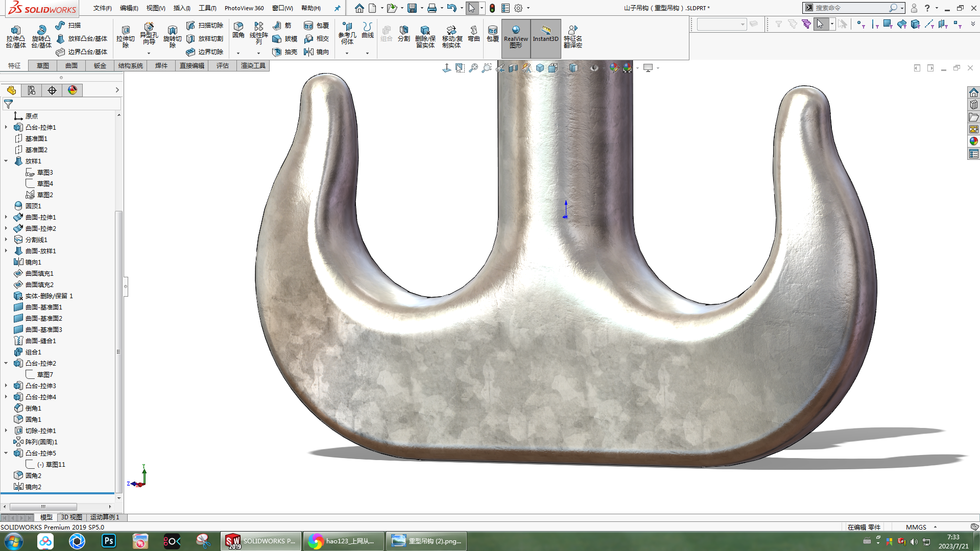Click the Extruded Boss/Base (拉伸凸台/基体) icon
The width and height of the screenshot is (980, 551).
pos(16,31)
